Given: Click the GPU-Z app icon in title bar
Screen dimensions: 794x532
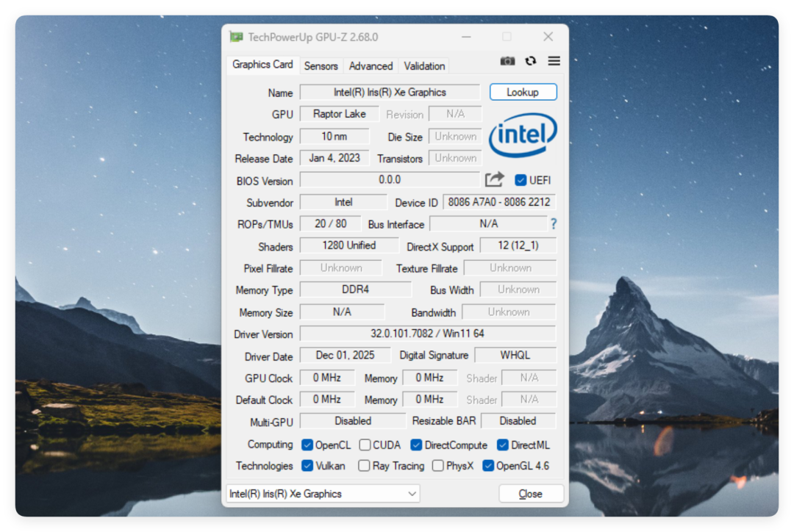Looking at the screenshot, I should (236, 37).
